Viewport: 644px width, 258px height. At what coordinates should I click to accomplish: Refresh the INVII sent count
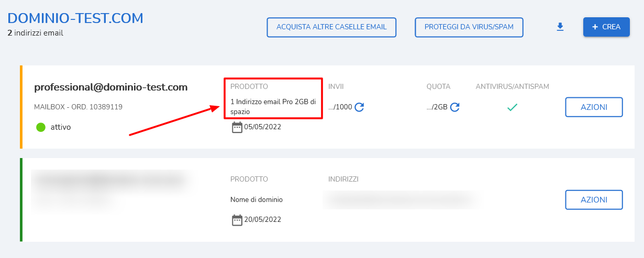(x=359, y=107)
